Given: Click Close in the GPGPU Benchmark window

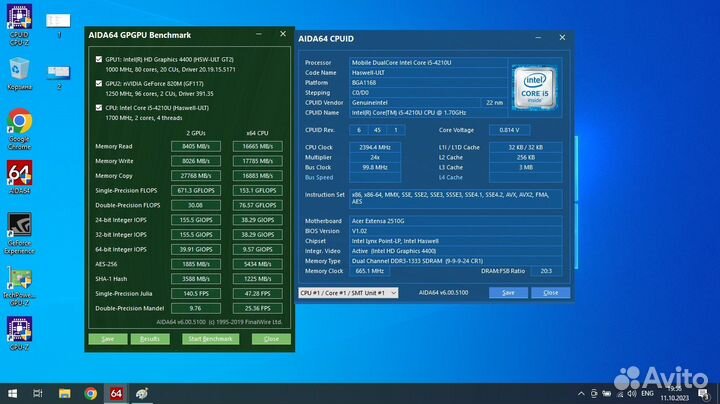Looking at the screenshot, I should 271,339.
